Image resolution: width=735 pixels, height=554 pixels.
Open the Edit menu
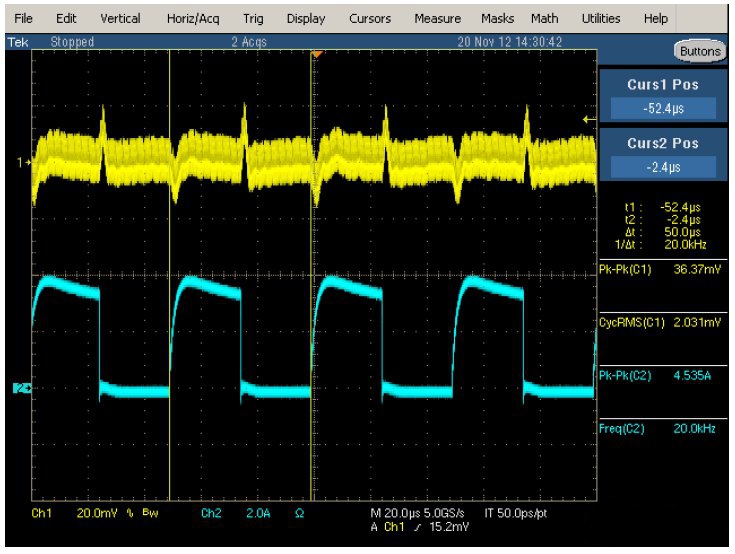pyautogui.click(x=66, y=18)
